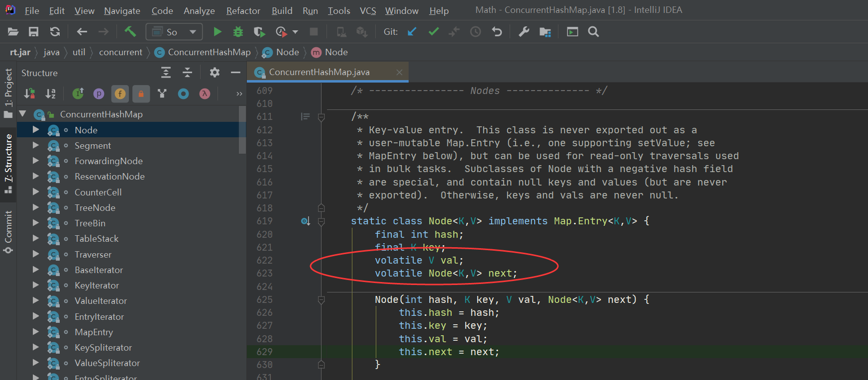Viewport: 868px width, 380px height.
Task: Expand the Node tree item
Action: [36, 129]
